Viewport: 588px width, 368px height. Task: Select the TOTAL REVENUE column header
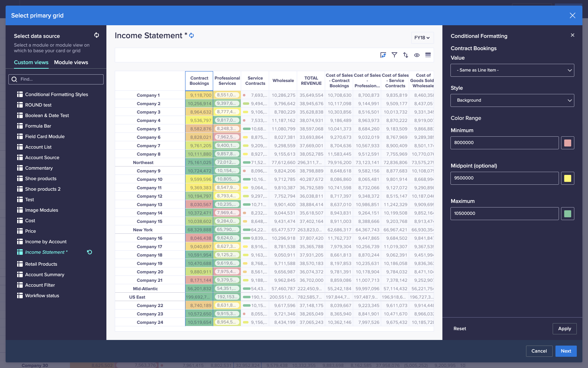click(x=311, y=81)
